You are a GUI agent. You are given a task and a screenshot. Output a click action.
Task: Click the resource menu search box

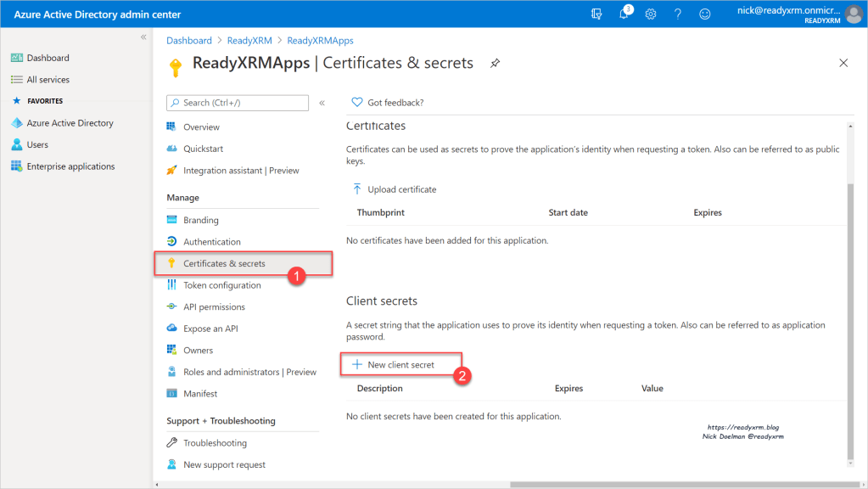pos(238,103)
